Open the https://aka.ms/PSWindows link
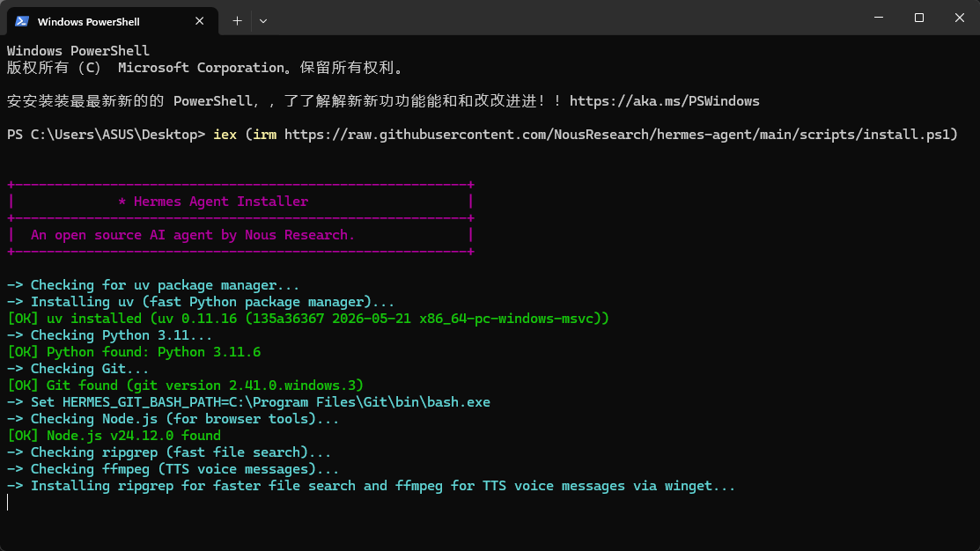 click(x=665, y=101)
